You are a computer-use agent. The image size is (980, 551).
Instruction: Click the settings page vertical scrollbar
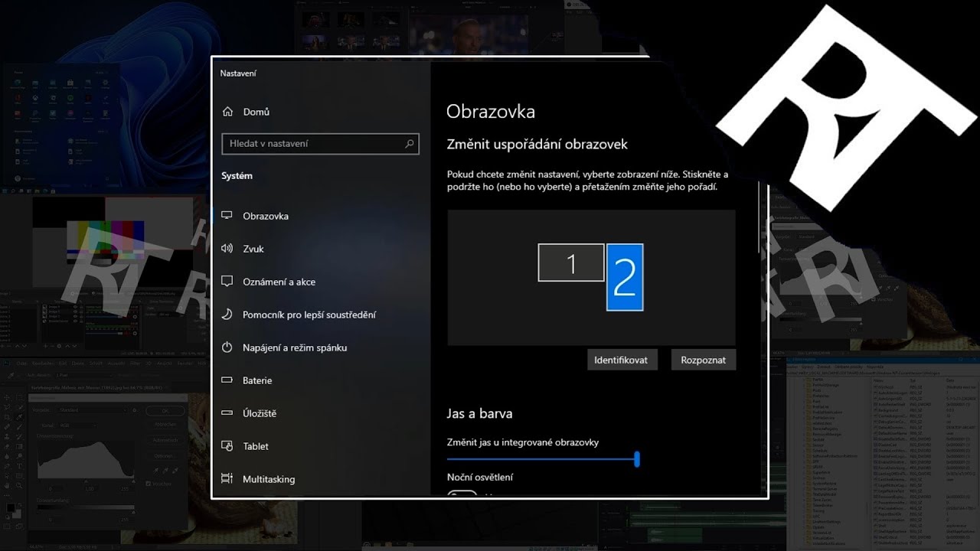[759, 218]
